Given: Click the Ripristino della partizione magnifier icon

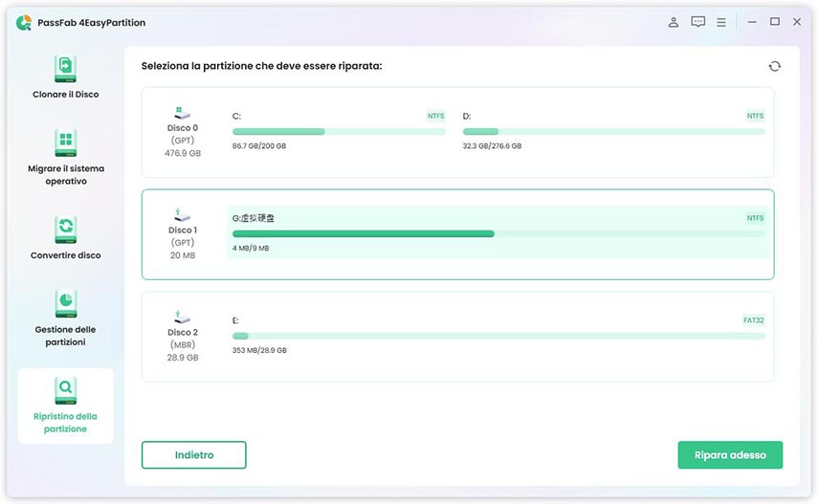Looking at the screenshot, I should coord(65,390).
